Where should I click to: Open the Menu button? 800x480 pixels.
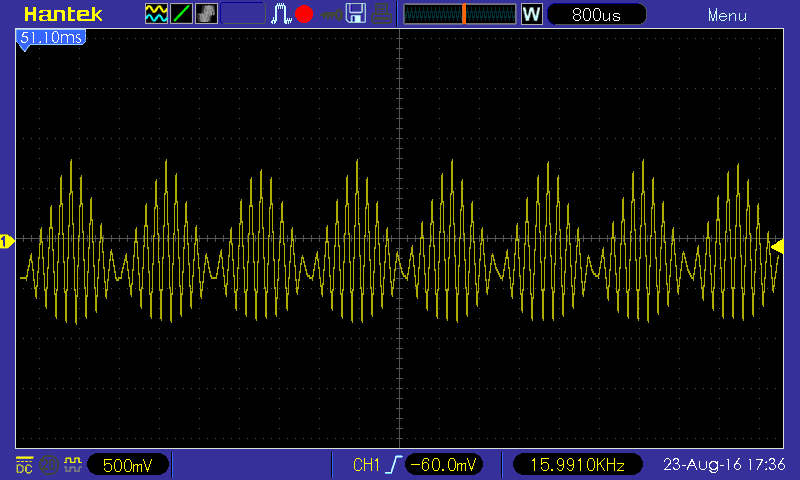(x=727, y=15)
